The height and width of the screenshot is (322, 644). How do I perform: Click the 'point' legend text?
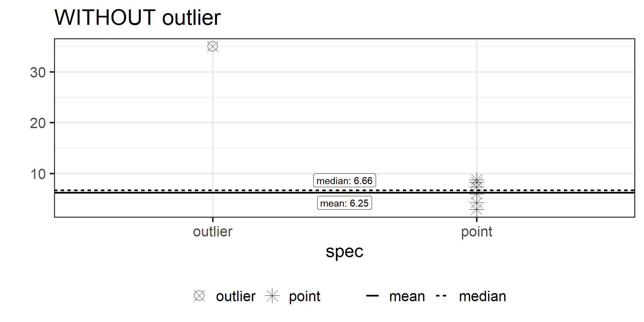pos(305,296)
